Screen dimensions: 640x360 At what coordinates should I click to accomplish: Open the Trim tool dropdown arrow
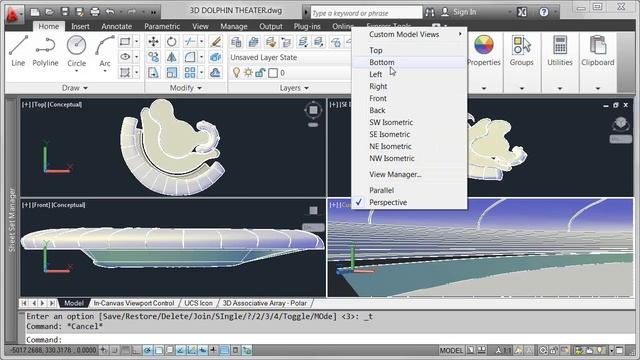201,42
